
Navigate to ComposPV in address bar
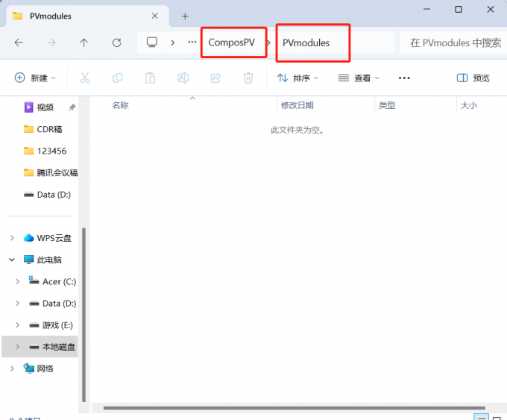(232, 43)
